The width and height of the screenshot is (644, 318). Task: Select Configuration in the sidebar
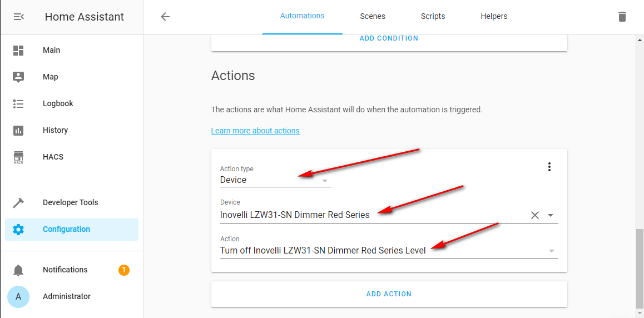(x=72, y=230)
